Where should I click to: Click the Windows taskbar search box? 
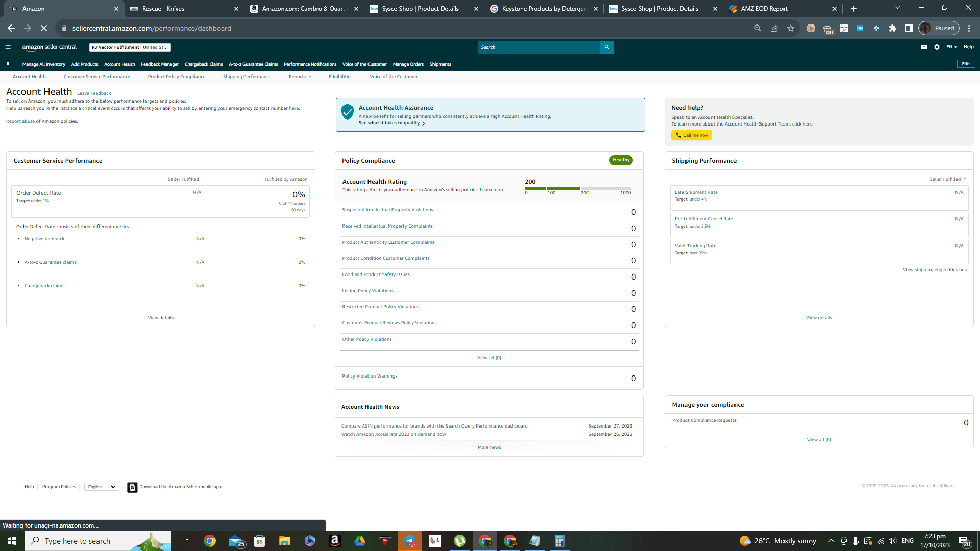tap(98, 541)
